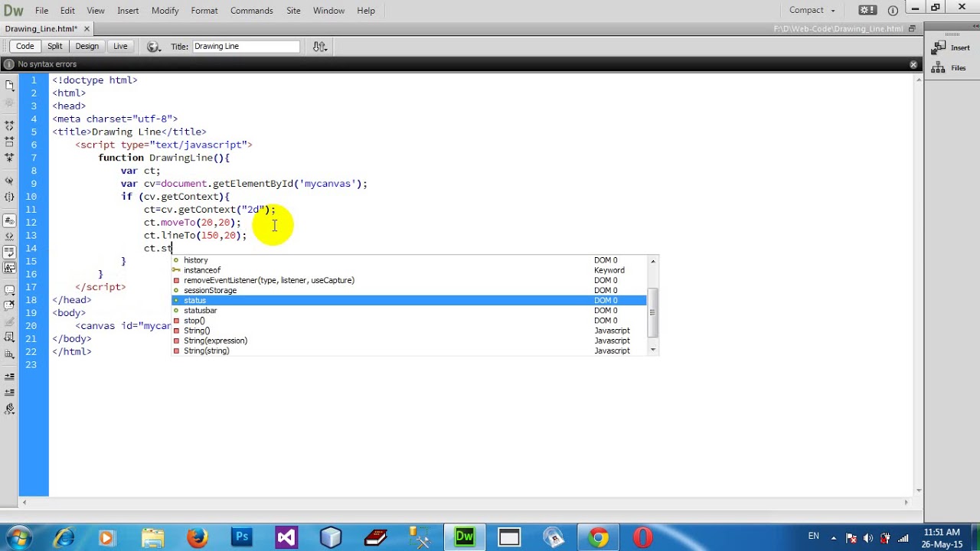Click Windows Start button
The height and width of the screenshot is (551, 980).
tap(17, 537)
